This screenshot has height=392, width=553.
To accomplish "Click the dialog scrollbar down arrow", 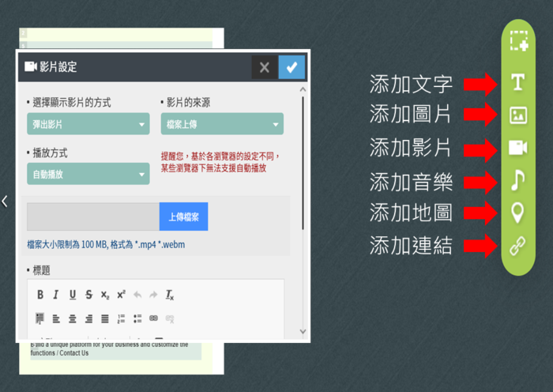I will (303, 332).
